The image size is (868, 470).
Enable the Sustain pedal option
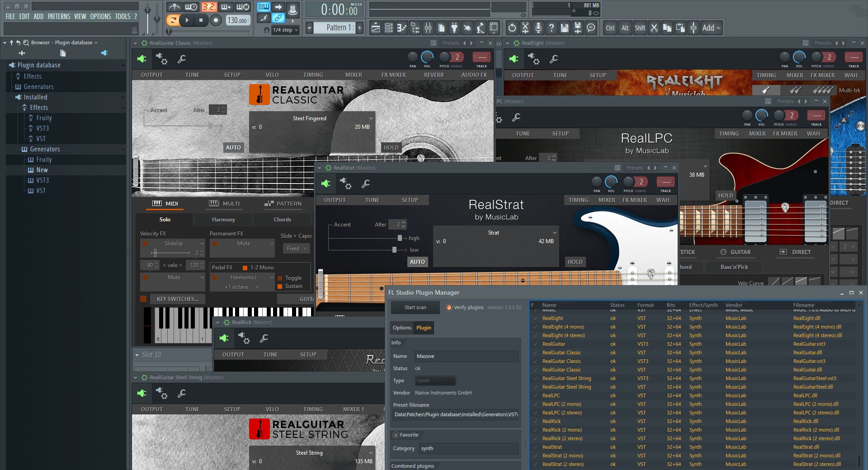(280, 286)
